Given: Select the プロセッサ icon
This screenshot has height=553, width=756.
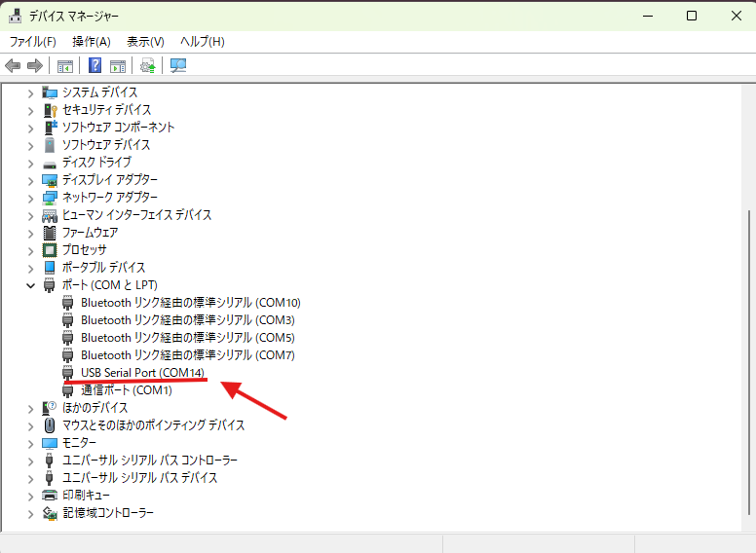Looking at the screenshot, I should pyautogui.click(x=49, y=250).
